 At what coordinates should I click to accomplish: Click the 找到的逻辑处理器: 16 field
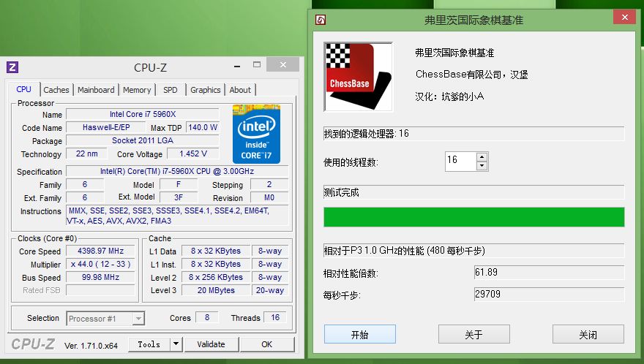coord(474,133)
